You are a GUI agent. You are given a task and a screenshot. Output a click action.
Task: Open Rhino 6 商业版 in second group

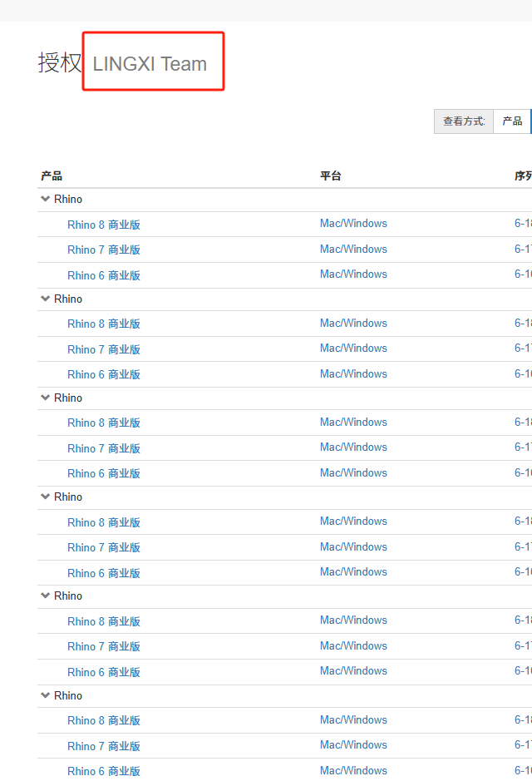[x=104, y=374]
